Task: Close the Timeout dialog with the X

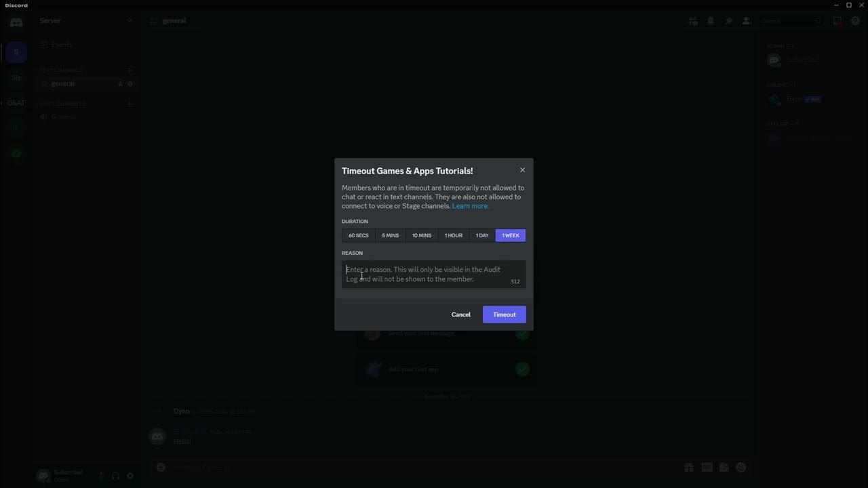Action: [x=522, y=170]
